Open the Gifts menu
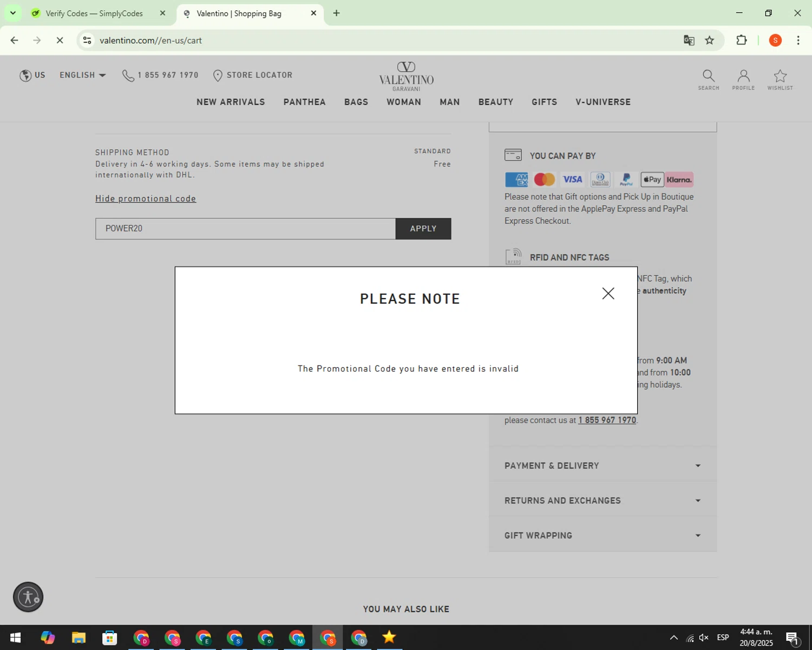The image size is (812, 650). point(545,102)
